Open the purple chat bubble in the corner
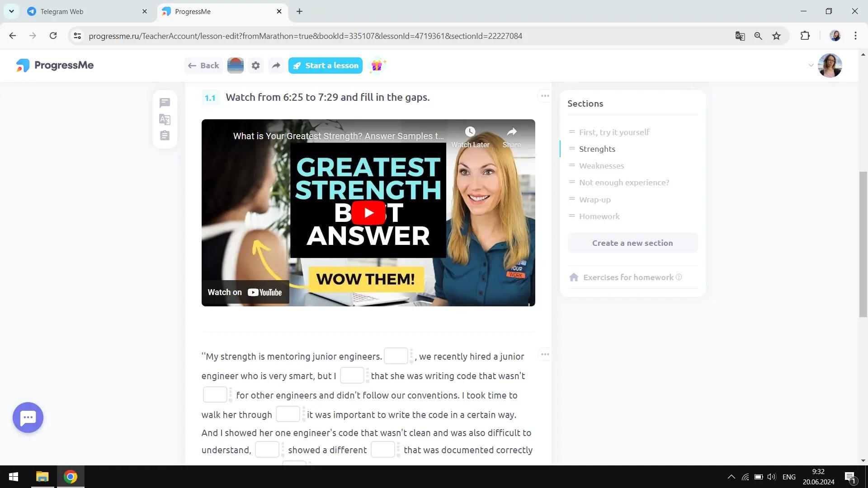Screen dimensions: 868x488 (x=28, y=418)
